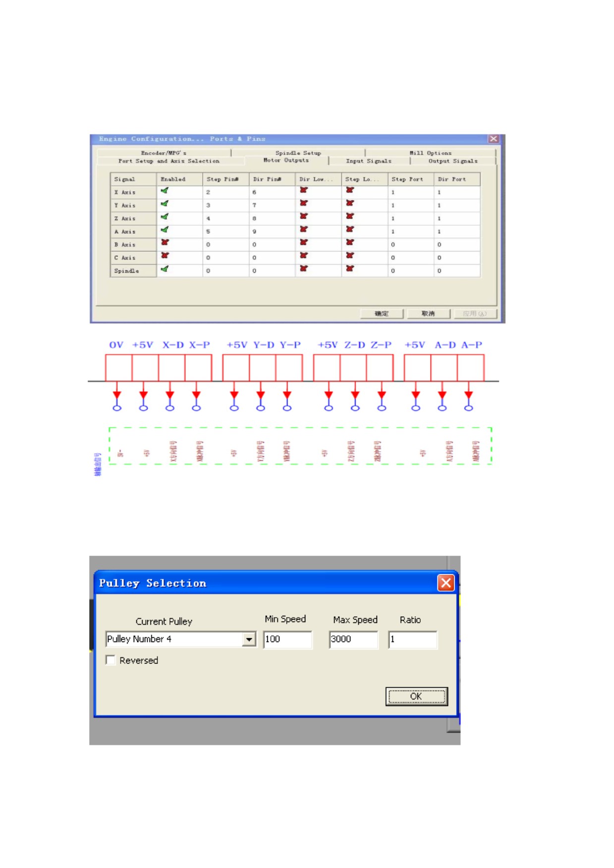614x868 pixels.
Task: Toggle Step Low Active for X Axis
Action: [x=350, y=190]
